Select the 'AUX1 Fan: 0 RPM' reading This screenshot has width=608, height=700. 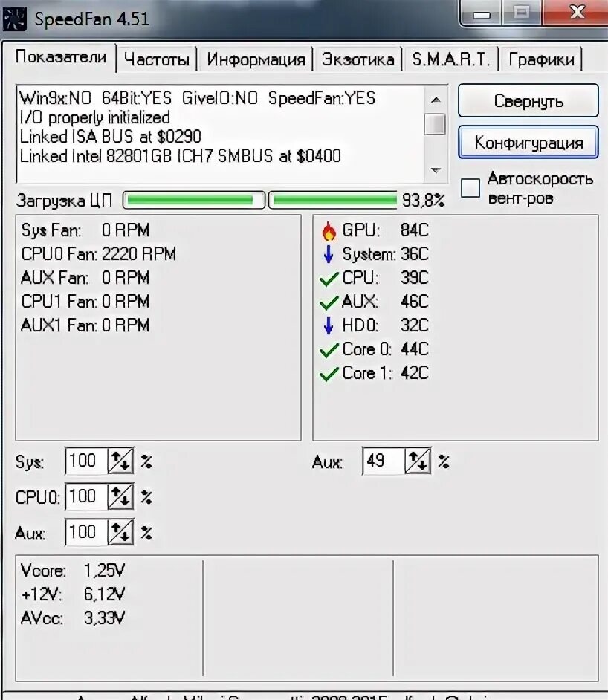coord(85,325)
